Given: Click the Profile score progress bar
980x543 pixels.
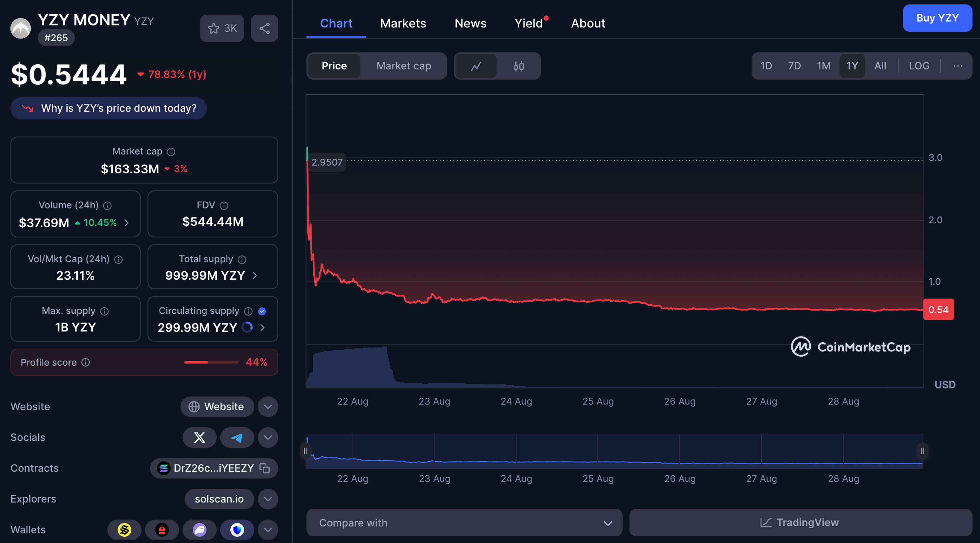Looking at the screenshot, I should [x=212, y=362].
